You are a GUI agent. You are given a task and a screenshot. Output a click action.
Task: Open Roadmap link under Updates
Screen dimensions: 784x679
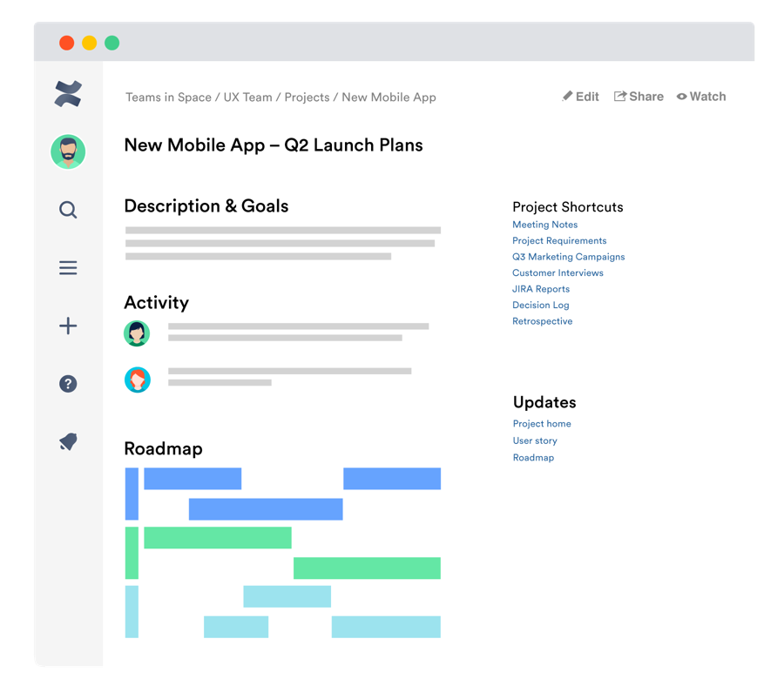click(x=533, y=458)
